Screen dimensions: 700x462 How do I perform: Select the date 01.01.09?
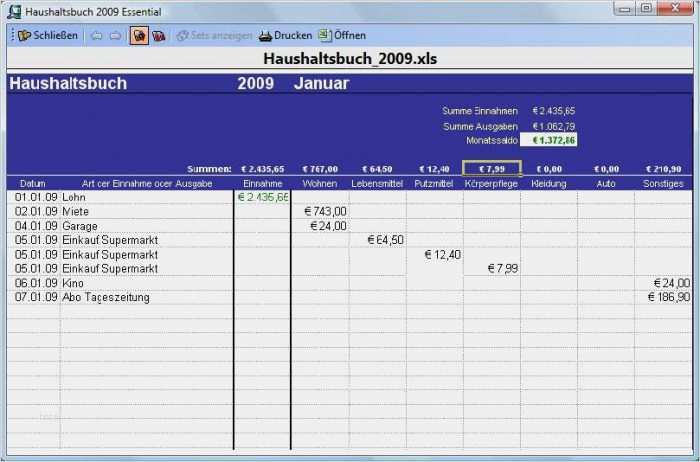pos(36,197)
